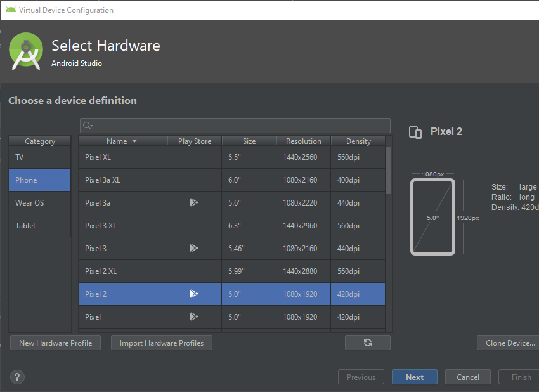Image resolution: width=539 pixels, height=392 pixels.
Task: Click device icon next to Pixel 2 title
Action: tap(415, 132)
